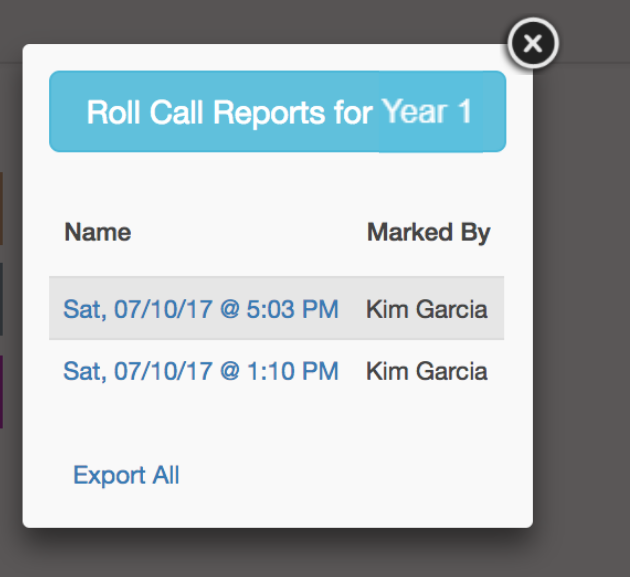The image size is (630, 577).
Task: Click the dimmed backdrop below the dialog
Action: point(300,553)
